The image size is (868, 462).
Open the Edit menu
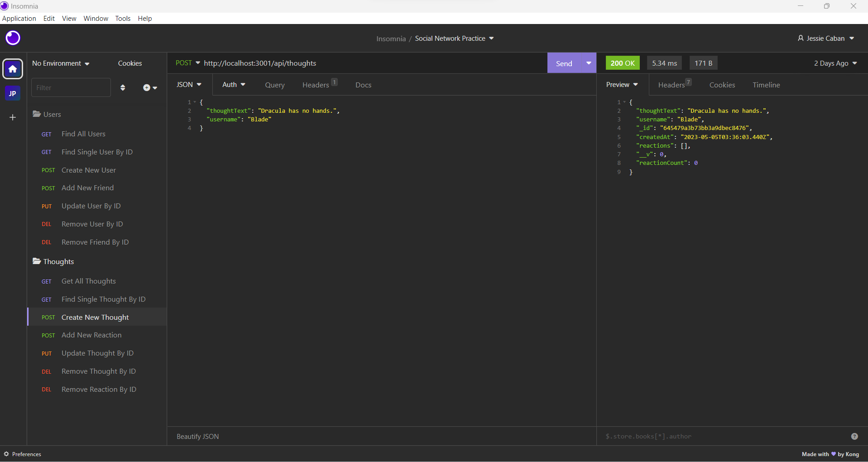49,19
